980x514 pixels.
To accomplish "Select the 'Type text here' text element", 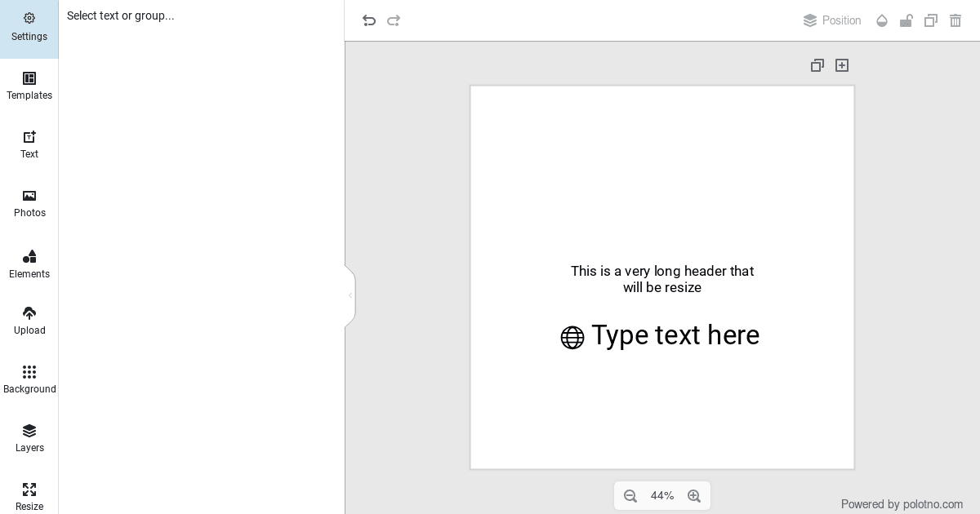I will coord(675,335).
